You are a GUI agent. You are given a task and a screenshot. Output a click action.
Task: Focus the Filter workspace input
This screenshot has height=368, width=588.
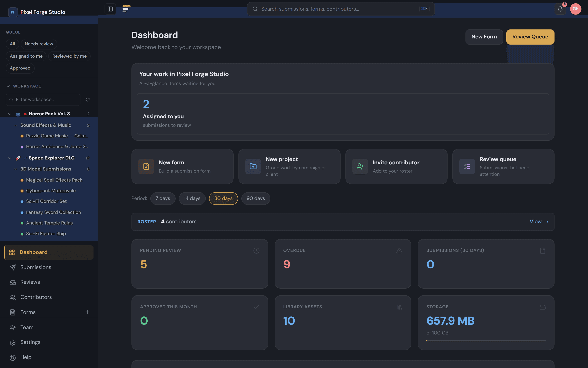(x=43, y=100)
